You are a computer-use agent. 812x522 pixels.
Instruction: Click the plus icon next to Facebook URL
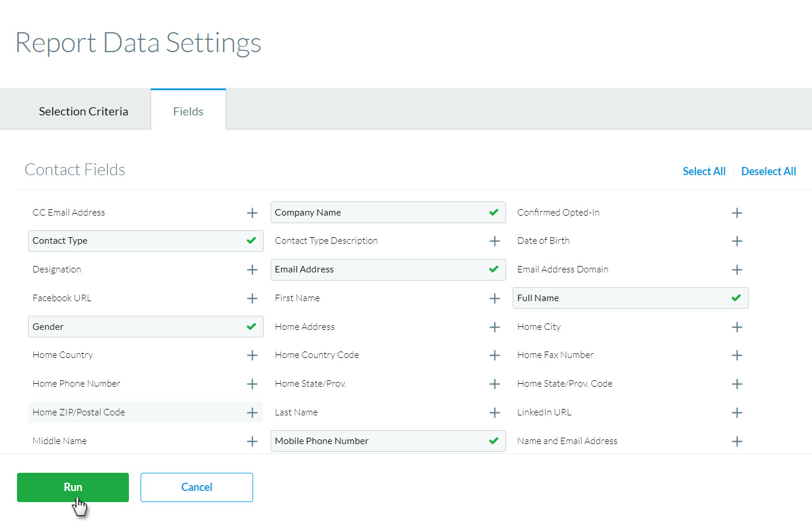pos(252,299)
